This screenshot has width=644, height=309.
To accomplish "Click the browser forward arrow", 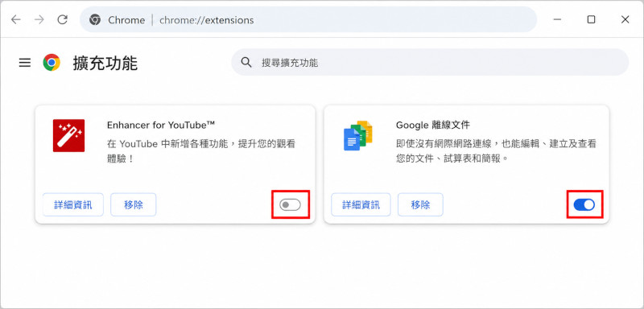I will [x=39, y=19].
